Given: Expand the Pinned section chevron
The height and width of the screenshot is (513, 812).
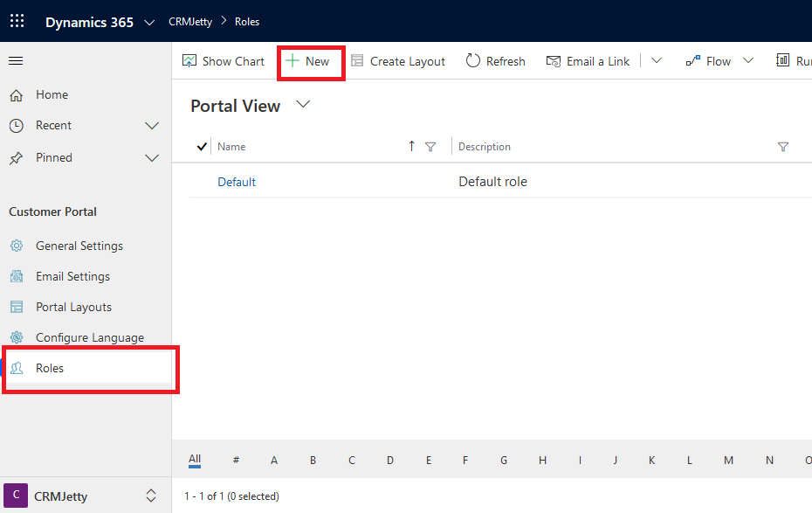Looking at the screenshot, I should [152, 158].
